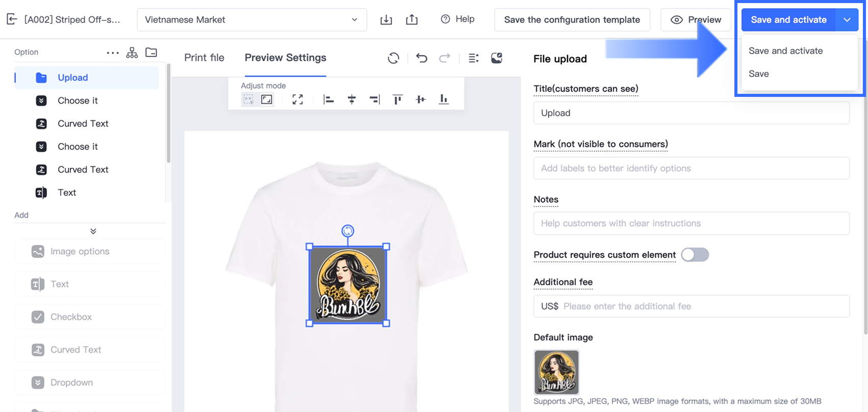Click the eye icon on Preview button

coord(677,20)
